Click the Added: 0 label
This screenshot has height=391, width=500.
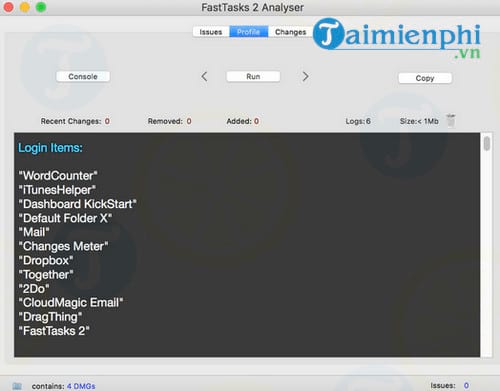[243, 121]
